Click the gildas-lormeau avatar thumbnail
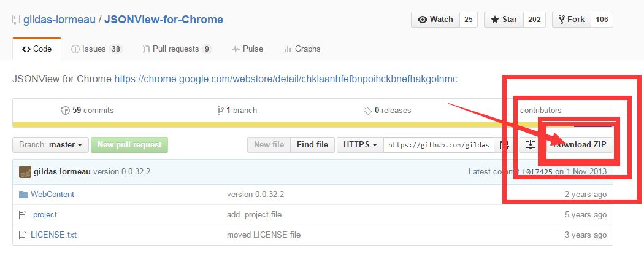Viewport: 644px width, 272px height. click(x=25, y=172)
